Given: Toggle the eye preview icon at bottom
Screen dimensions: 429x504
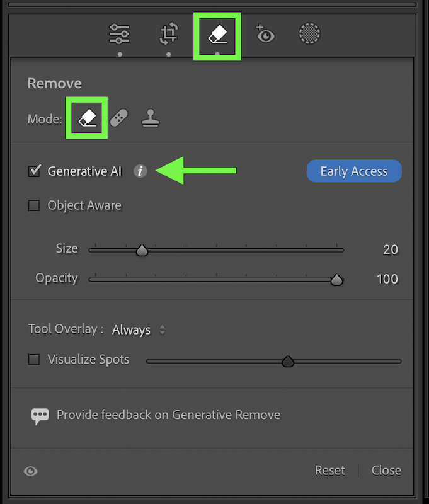Looking at the screenshot, I should point(30,471).
